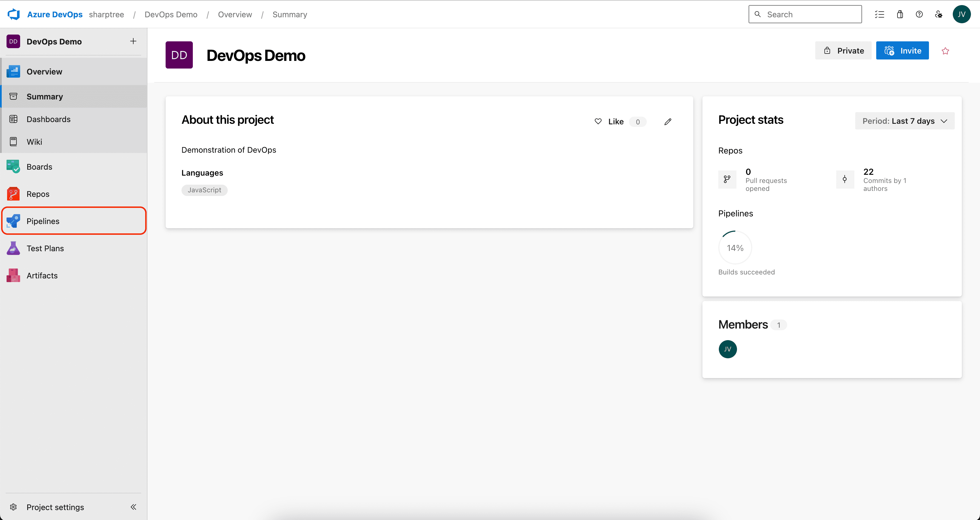
Task: Click the 14% builds succeeded progress ring
Action: [735, 248]
